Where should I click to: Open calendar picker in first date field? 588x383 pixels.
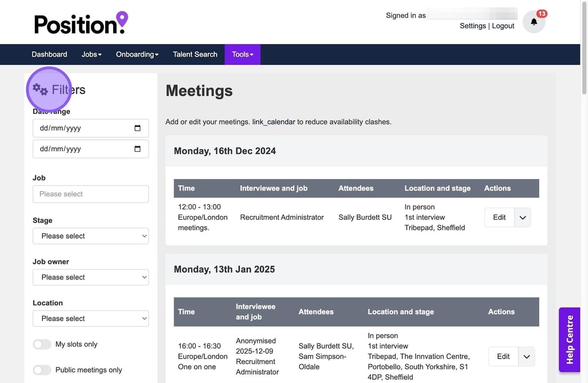(x=137, y=129)
